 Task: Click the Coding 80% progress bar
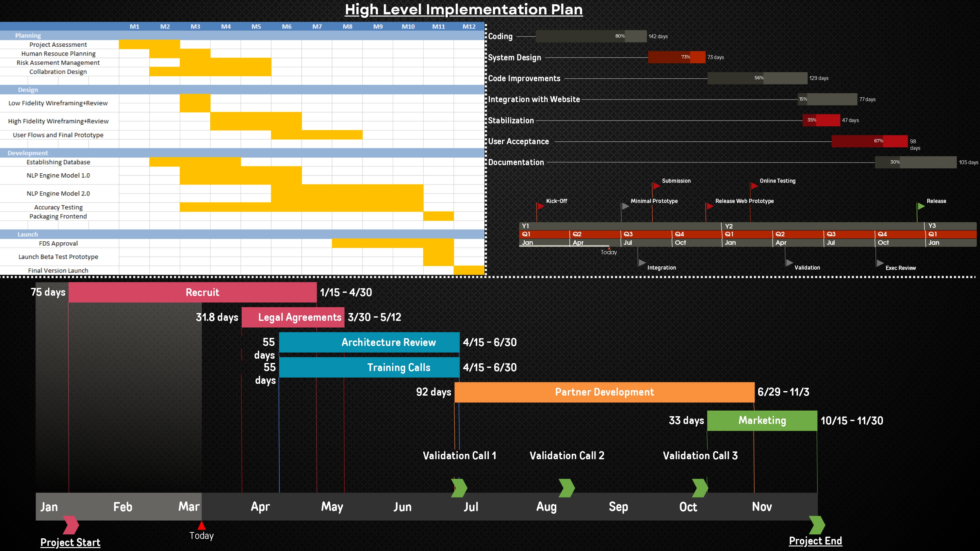[591, 36]
